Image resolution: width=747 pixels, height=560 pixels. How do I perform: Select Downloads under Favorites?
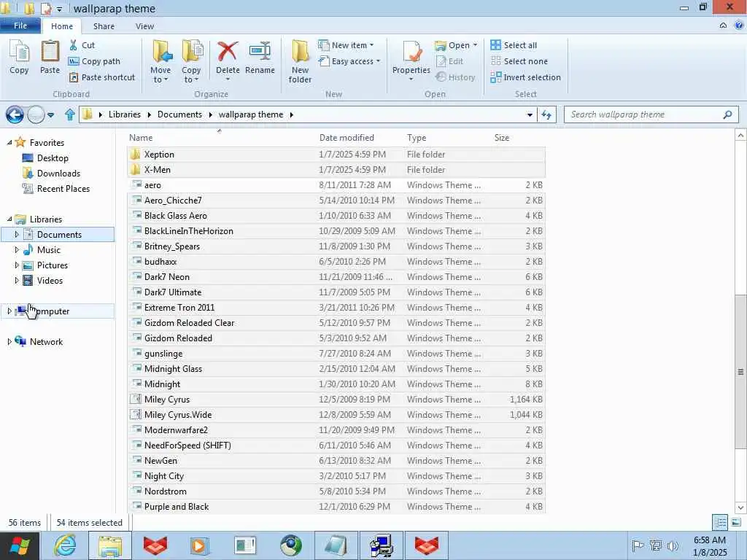coord(51,174)
